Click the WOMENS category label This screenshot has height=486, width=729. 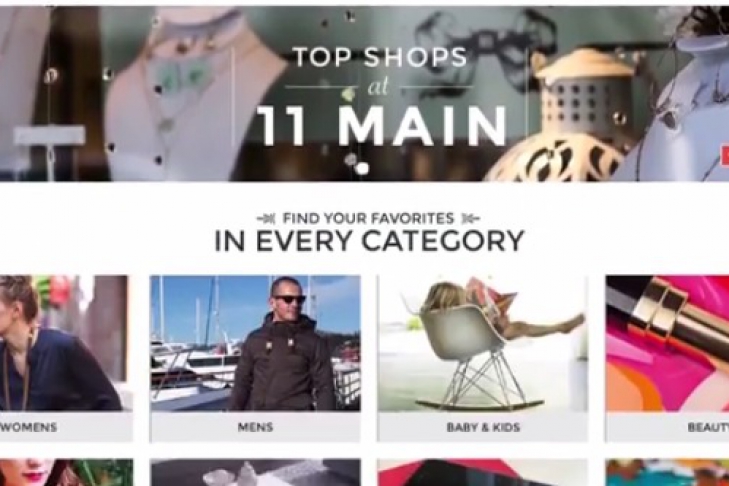tap(29, 427)
